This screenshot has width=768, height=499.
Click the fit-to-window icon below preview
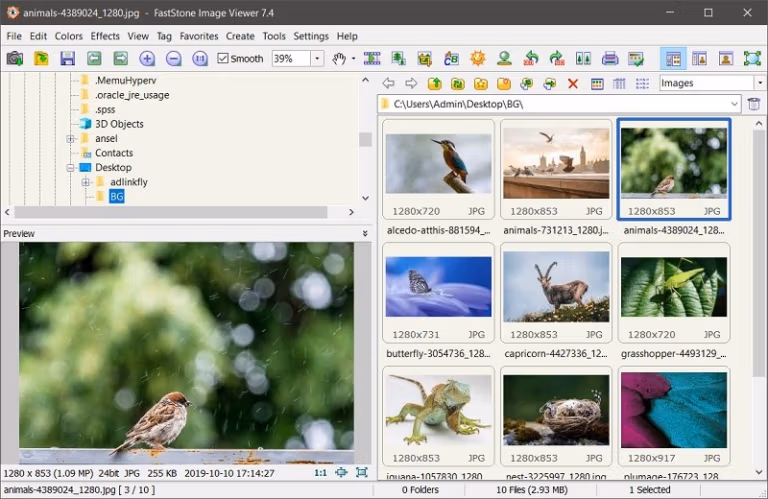341,473
